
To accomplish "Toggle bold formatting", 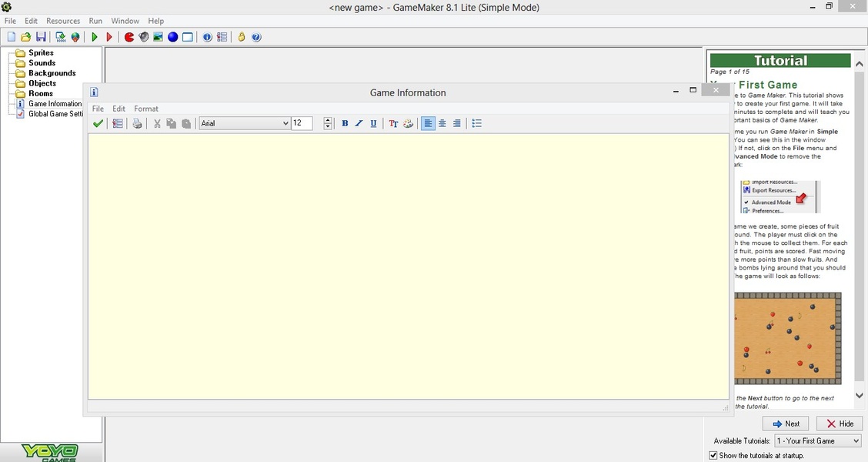I will click(345, 123).
